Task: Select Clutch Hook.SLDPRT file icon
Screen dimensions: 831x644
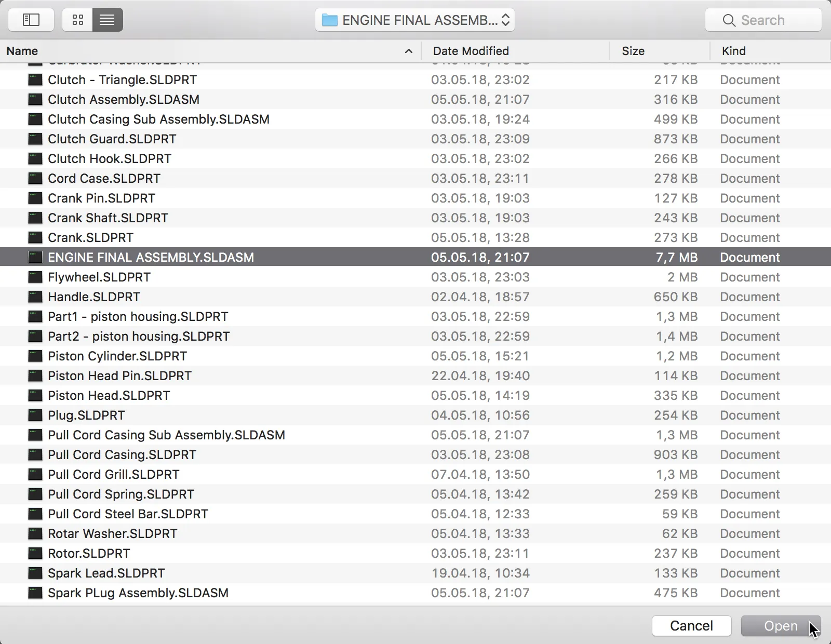Action: [35, 158]
